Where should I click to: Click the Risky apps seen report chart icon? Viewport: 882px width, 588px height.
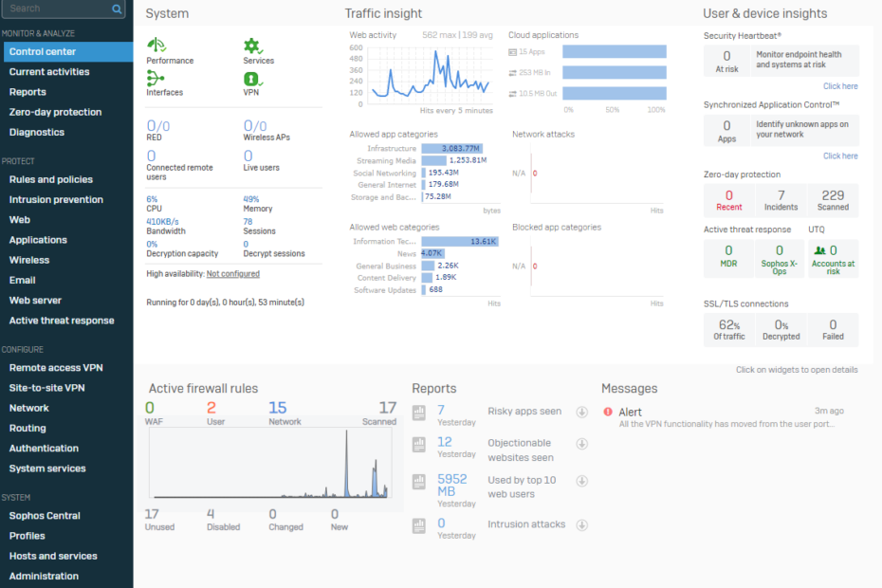(x=419, y=413)
